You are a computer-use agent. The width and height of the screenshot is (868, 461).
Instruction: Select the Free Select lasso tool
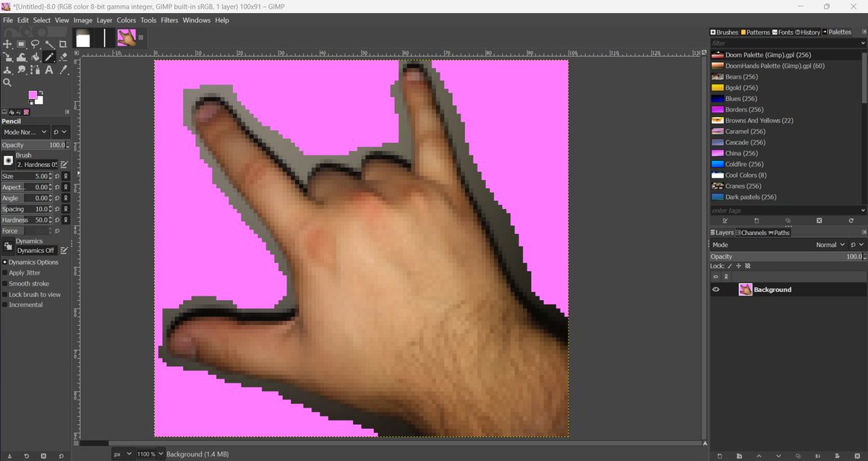[x=35, y=44]
